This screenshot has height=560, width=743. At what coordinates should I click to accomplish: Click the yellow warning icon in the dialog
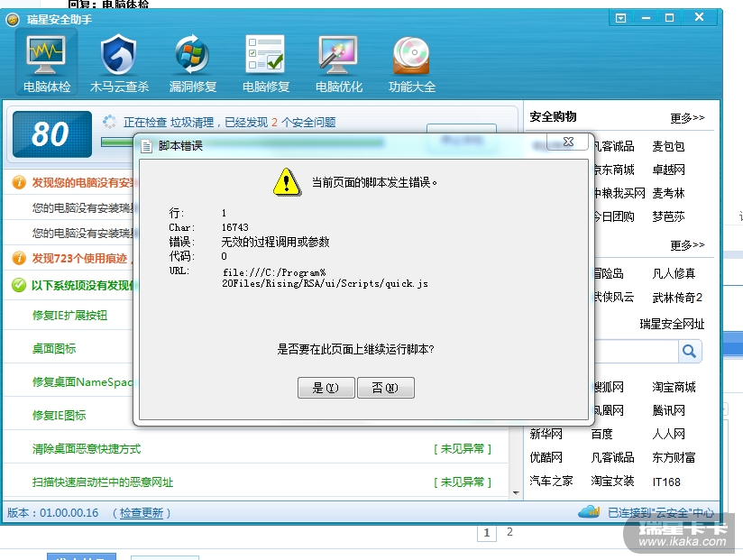pos(286,182)
